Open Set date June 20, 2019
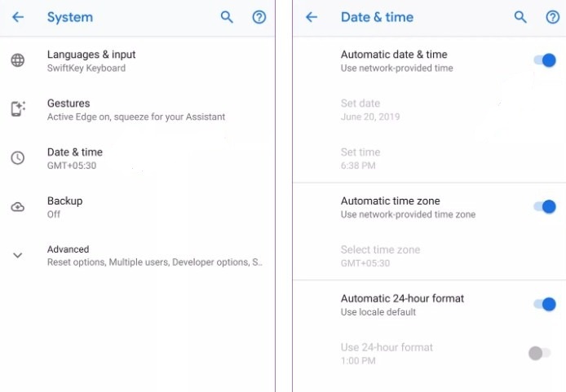 pyautogui.click(x=371, y=109)
